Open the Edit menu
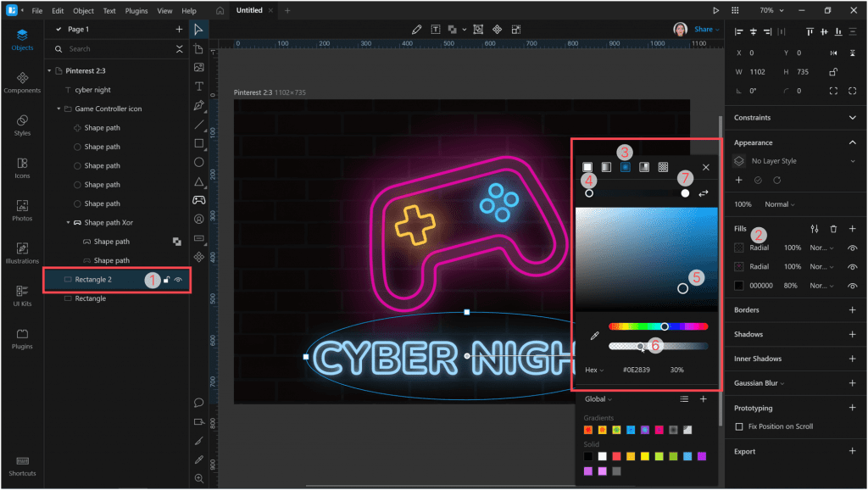The height and width of the screenshot is (490, 868). [58, 10]
